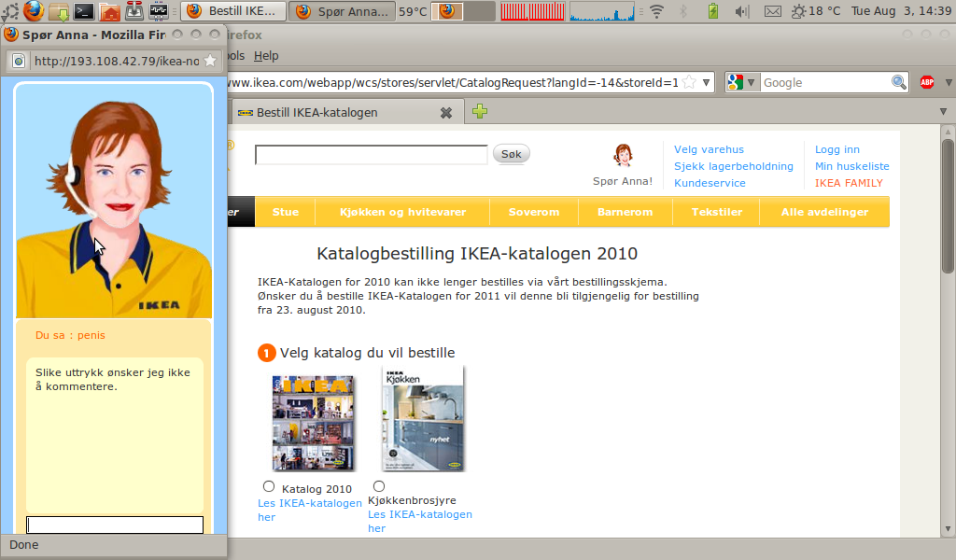The height and width of the screenshot is (560, 956).
Task: Open the mail envelope indicator
Action: tap(772, 11)
